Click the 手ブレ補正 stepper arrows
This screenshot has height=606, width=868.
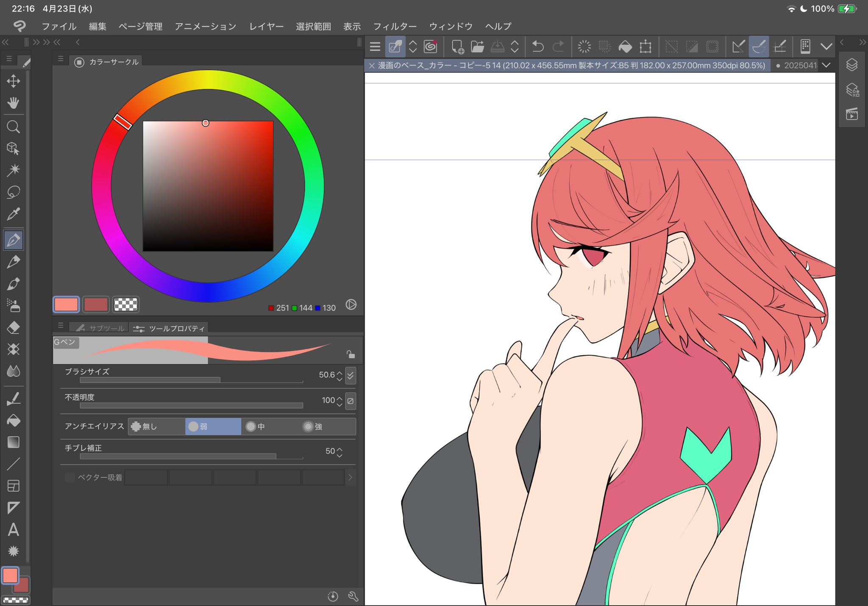339,452
